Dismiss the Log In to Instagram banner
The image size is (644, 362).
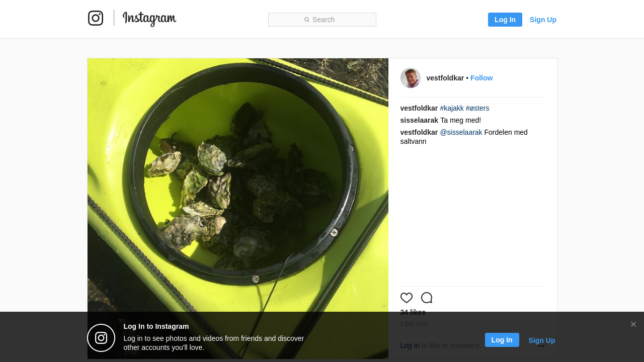click(x=633, y=324)
